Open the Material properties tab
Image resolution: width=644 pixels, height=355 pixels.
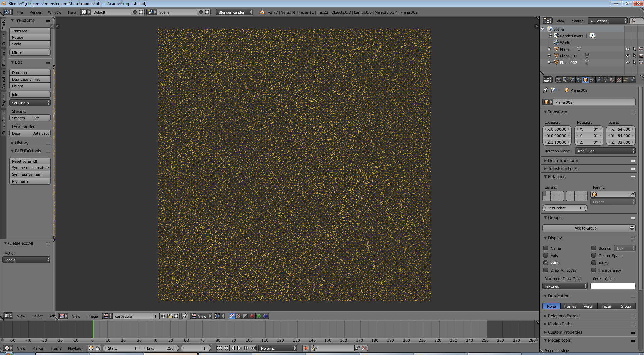click(612, 80)
